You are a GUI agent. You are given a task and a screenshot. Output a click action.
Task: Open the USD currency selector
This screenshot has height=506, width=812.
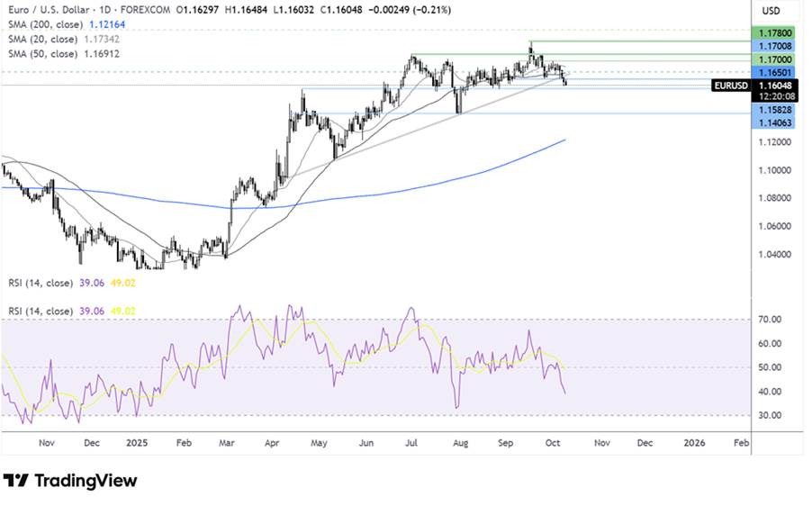coord(771,10)
